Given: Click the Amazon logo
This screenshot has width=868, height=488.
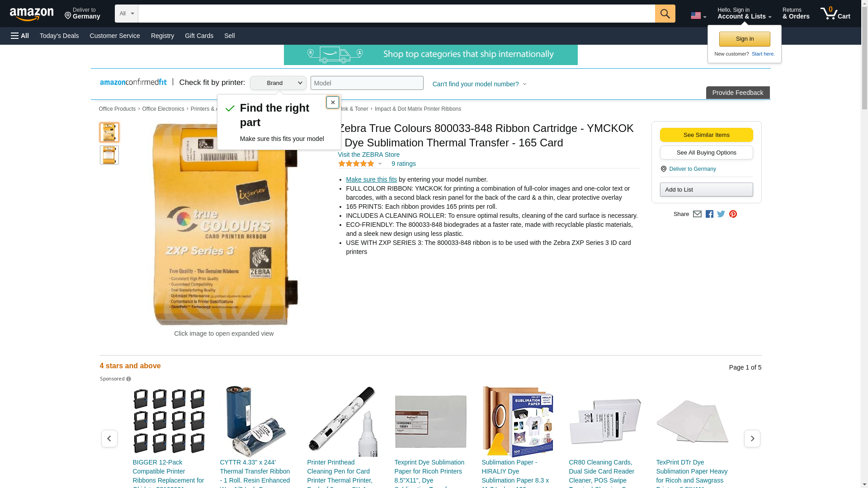Looking at the screenshot, I should tap(32, 14).
